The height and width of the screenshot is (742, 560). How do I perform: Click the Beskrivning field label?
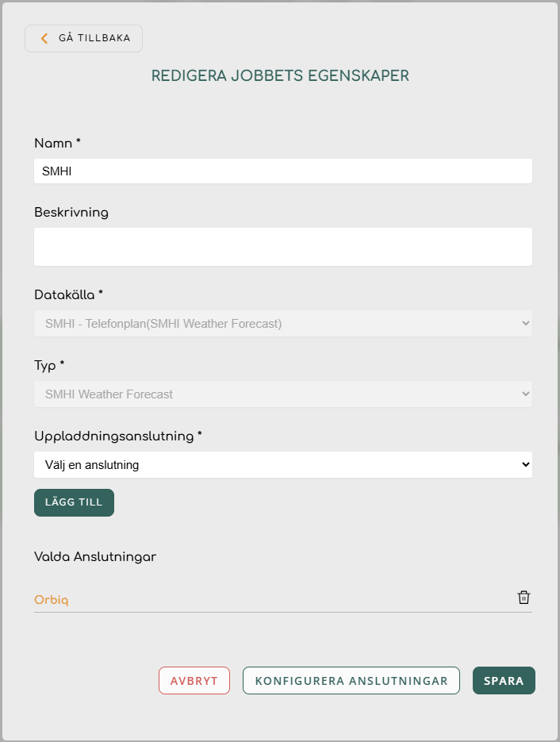coord(71,213)
